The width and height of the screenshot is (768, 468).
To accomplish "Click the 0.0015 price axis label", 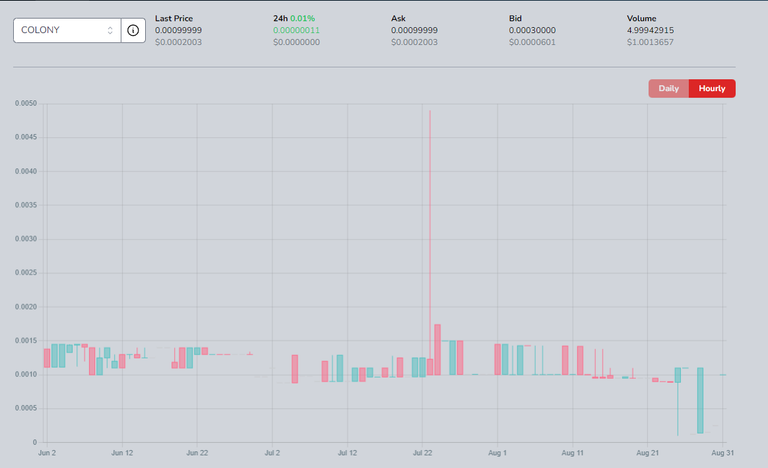I will 26,341.
